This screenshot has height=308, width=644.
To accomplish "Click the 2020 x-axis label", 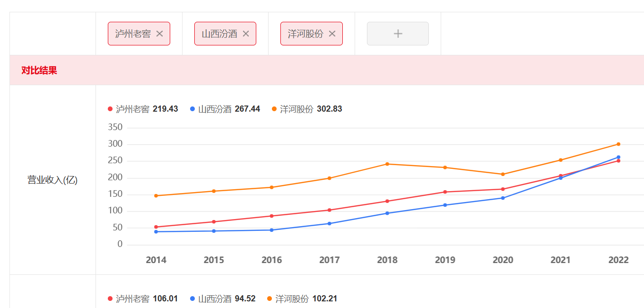I will pos(503,260).
